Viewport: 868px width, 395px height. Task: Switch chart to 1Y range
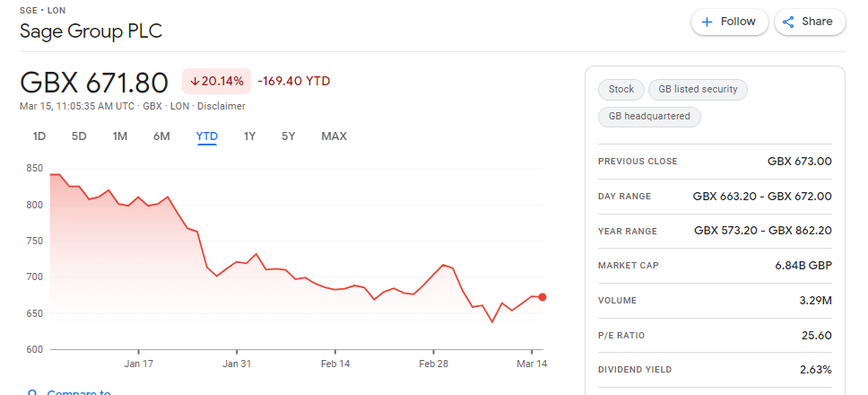[x=249, y=136]
